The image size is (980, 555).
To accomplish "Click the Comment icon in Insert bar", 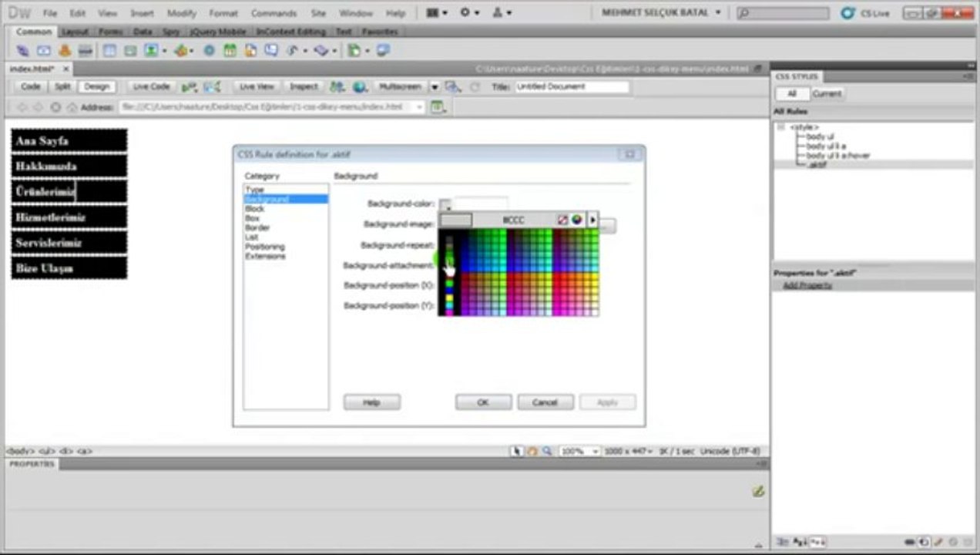I will click(271, 51).
